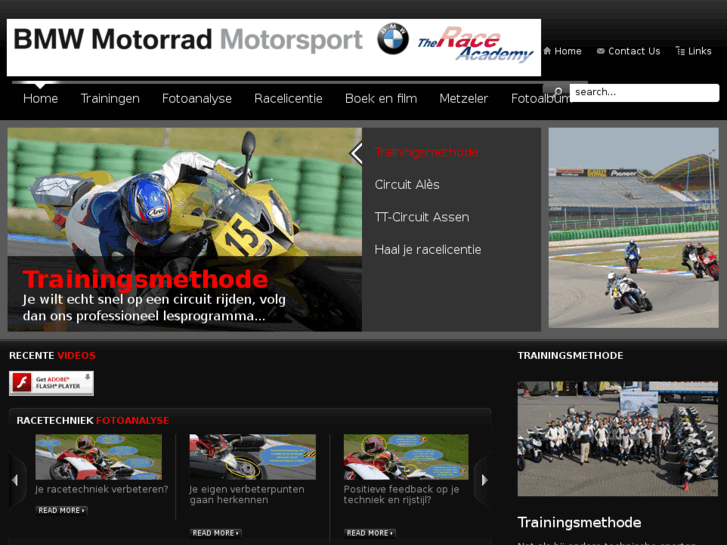Viewport: 727px width, 545px height.
Task: Show next fotoanalyse items with right arrow
Action: click(485, 480)
